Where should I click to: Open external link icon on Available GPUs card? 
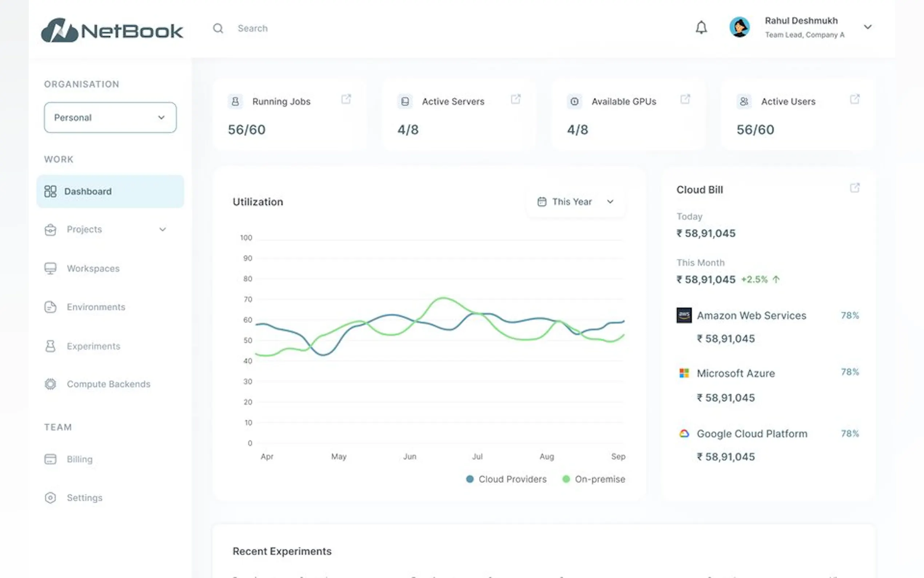point(685,99)
